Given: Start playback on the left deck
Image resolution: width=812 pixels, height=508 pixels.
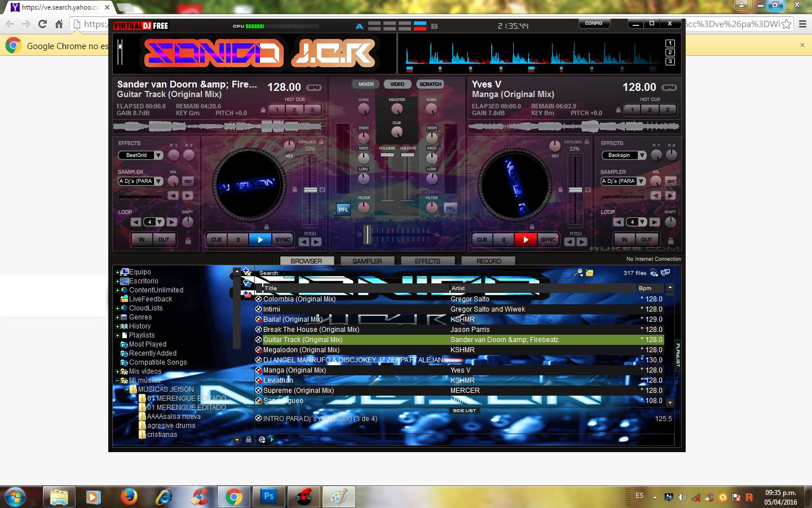Looking at the screenshot, I should [260, 239].
